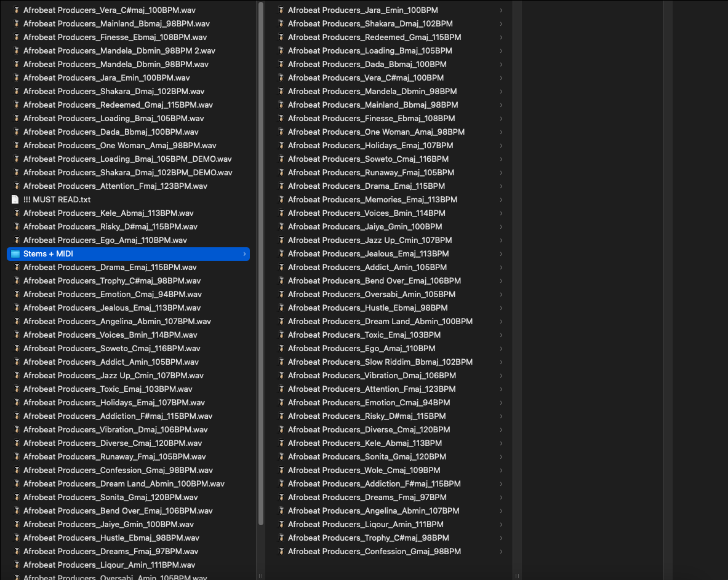Click the folder icon for Redeemed_Gmaj_115BPM in Stems column

(281, 37)
